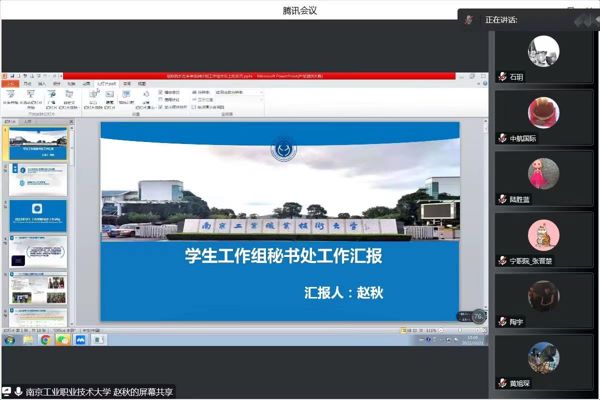Click the Tencent Meeting icon in taskbar
The image size is (600, 400).
click(x=80, y=340)
